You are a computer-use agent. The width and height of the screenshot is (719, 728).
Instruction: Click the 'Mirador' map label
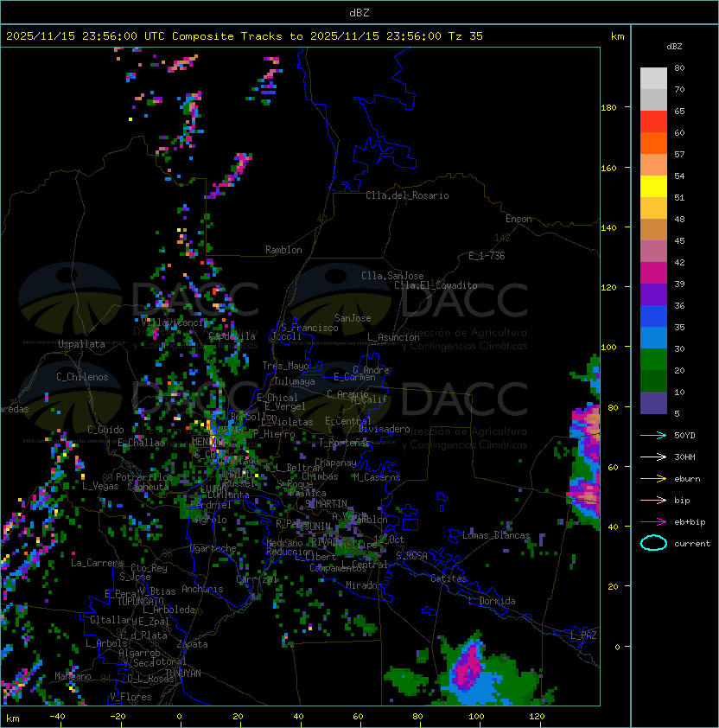365,585
